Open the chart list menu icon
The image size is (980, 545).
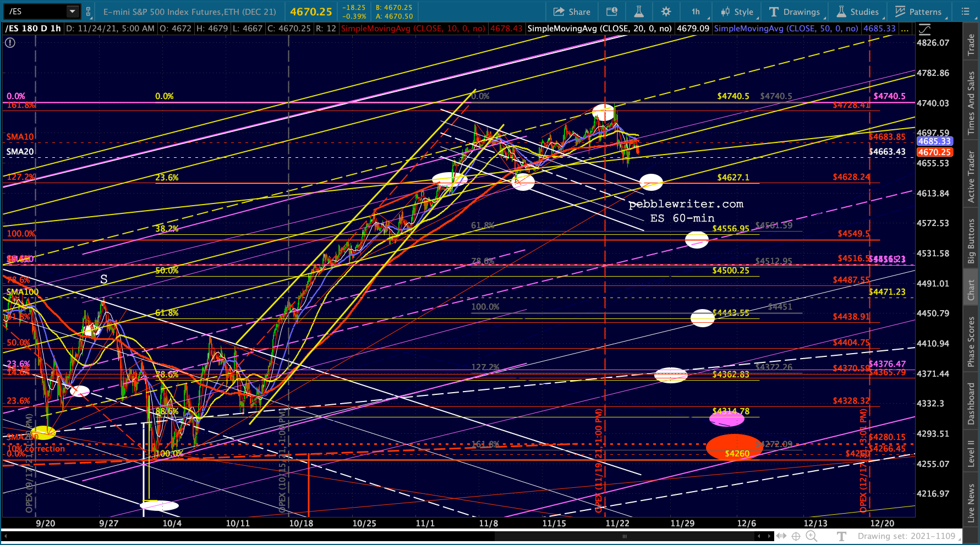click(965, 12)
